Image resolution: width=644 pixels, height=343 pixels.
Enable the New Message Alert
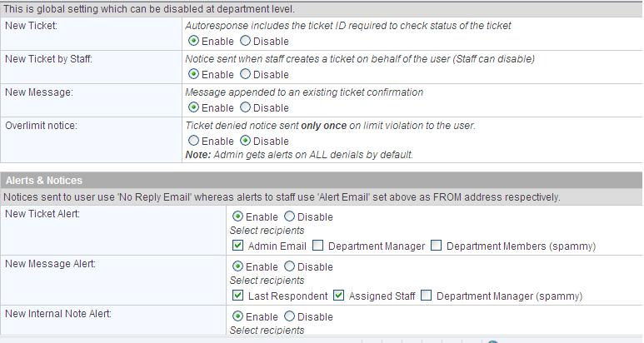pos(237,266)
